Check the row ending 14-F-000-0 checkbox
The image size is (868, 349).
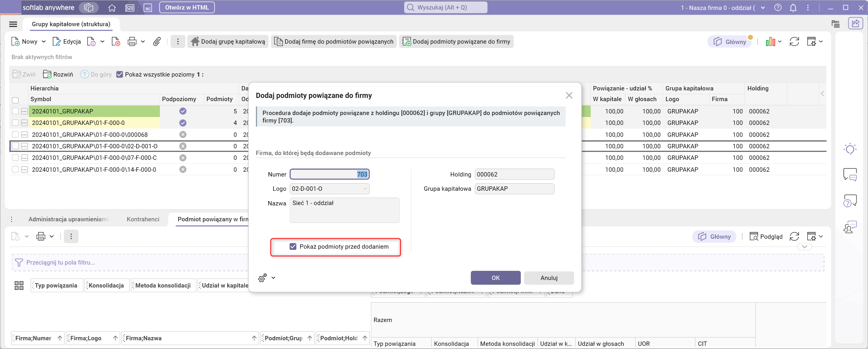pos(15,170)
